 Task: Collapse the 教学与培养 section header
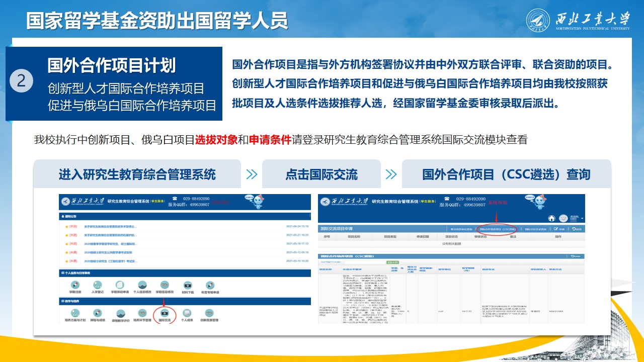coord(70,301)
